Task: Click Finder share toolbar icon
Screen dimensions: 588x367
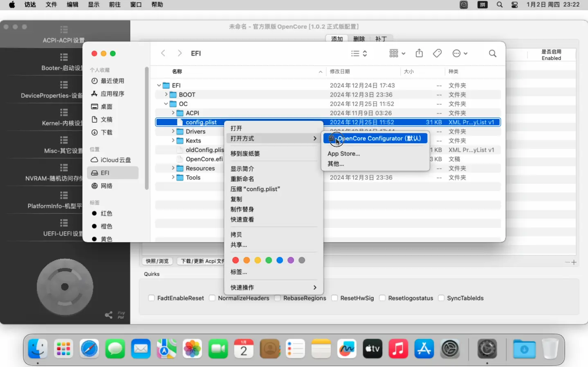Action: (419, 53)
